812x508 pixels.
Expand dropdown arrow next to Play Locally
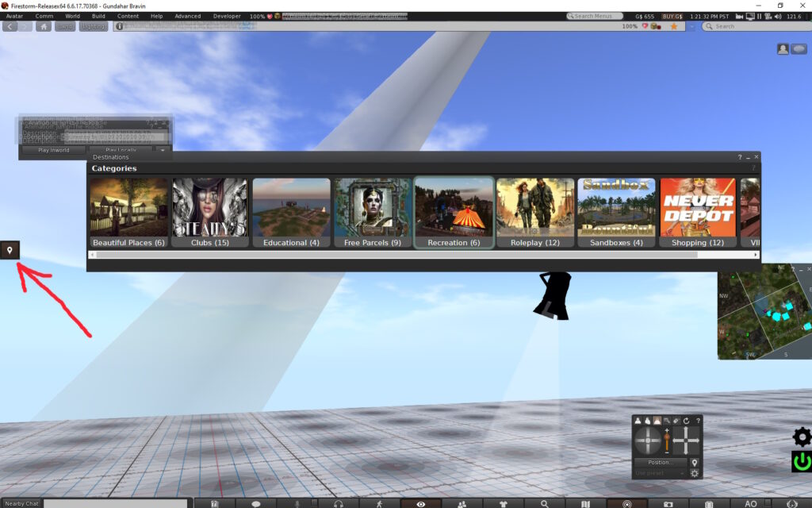coord(163,149)
